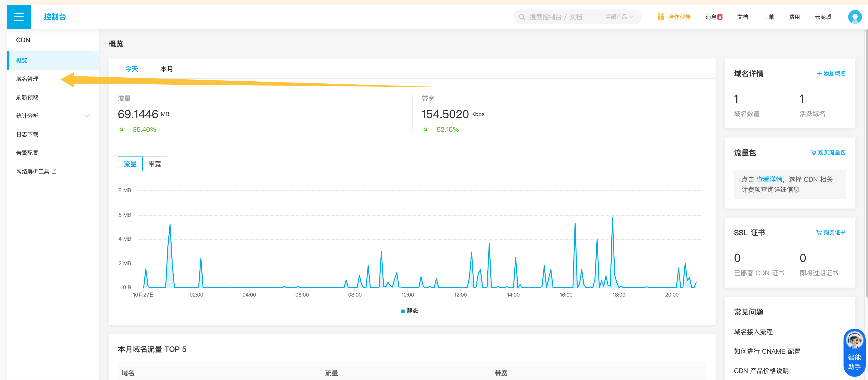Open the 全部产品 dropdown in search
This screenshot has width=868, height=380.
click(x=619, y=17)
